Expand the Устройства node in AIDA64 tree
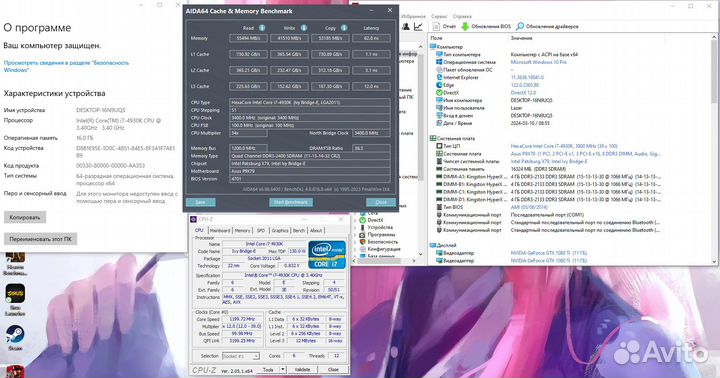 coord(355,227)
